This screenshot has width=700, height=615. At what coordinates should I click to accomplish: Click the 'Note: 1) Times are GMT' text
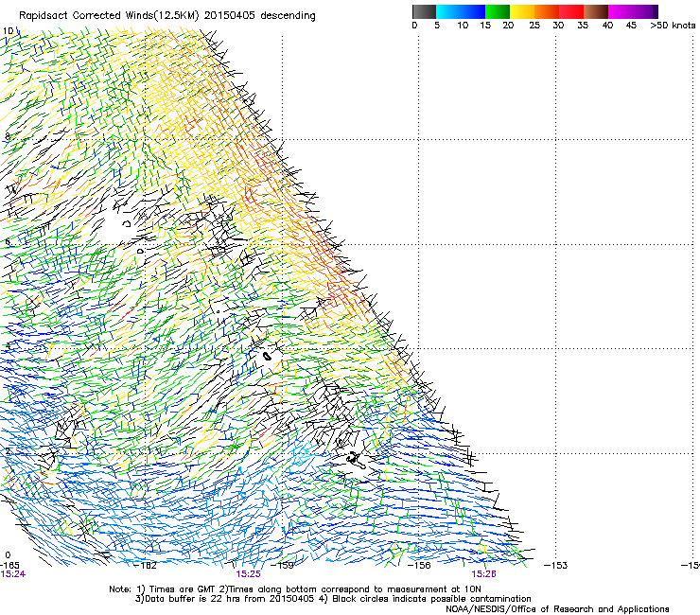(163, 589)
